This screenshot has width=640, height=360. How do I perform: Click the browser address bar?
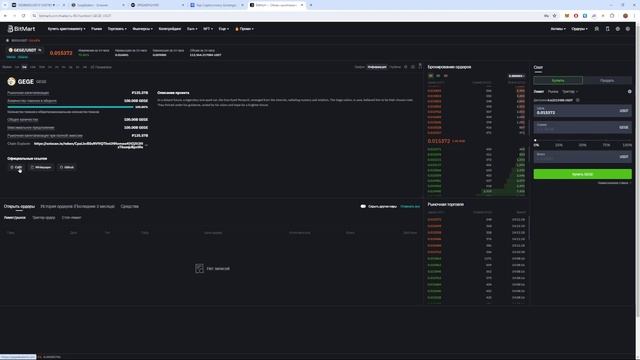tap(286, 16)
